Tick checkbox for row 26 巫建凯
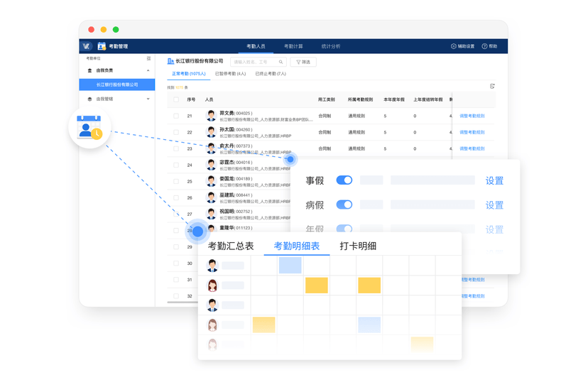 point(176,197)
